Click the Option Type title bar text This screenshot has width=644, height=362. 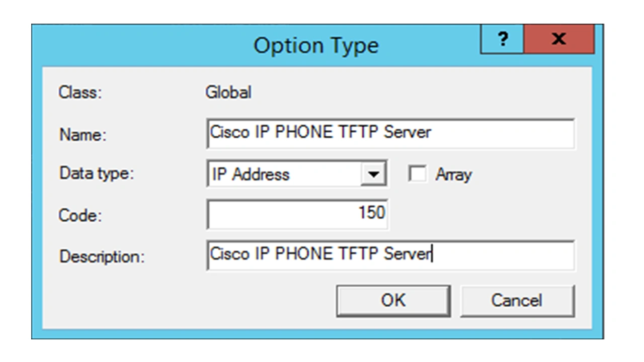[316, 45]
